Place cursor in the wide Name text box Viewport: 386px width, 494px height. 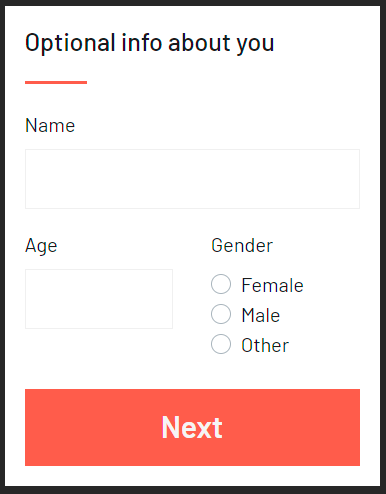(192, 179)
